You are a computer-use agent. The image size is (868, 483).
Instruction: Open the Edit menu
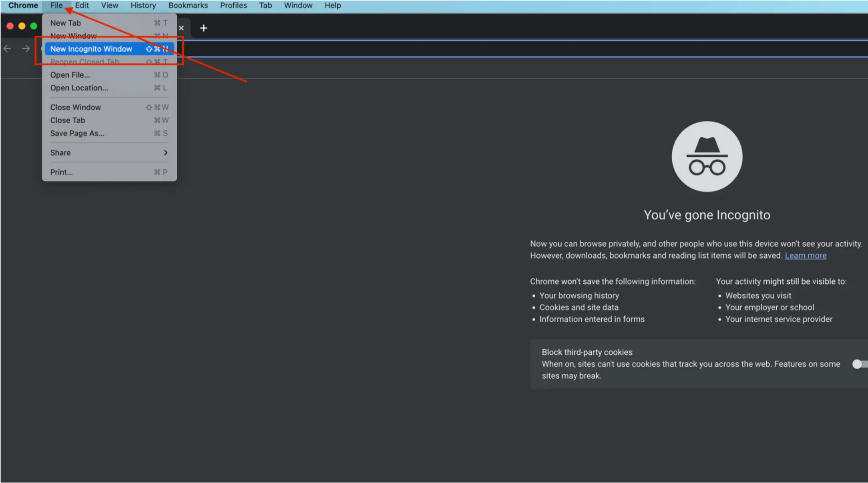82,5
